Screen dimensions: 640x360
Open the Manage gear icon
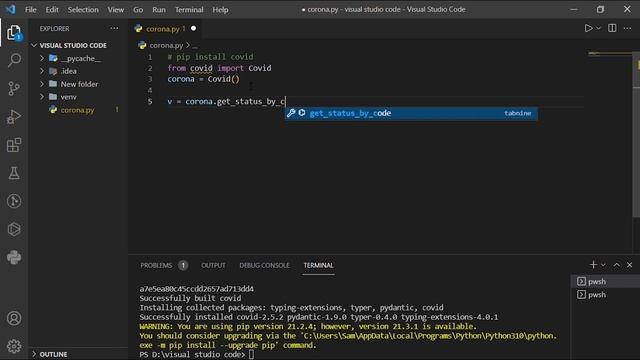[x=14, y=346]
